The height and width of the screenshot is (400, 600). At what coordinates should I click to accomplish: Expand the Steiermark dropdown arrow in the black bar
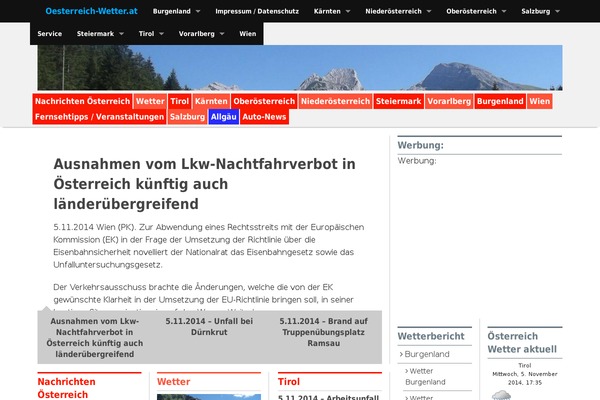pos(121,34)
